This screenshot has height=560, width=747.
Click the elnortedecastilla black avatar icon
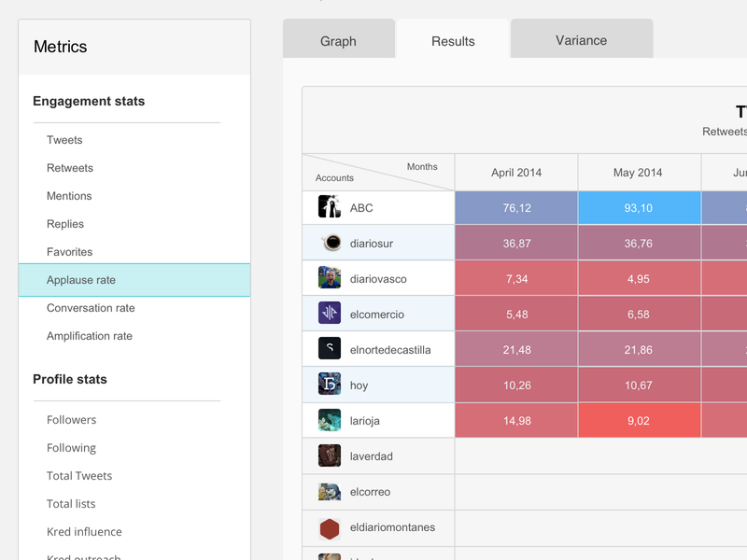pyautogui.click(x=329, y=349)
